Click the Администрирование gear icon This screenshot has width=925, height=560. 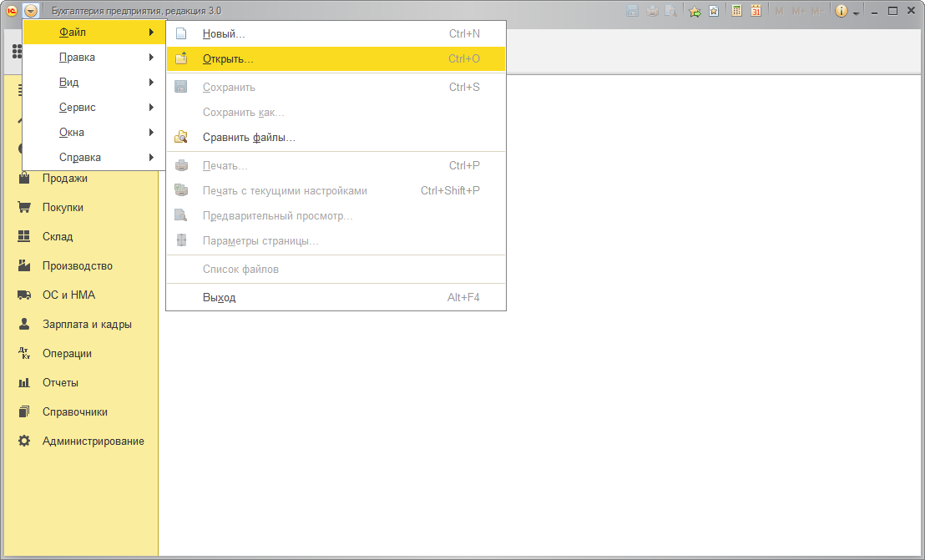[x=24, y=441]
